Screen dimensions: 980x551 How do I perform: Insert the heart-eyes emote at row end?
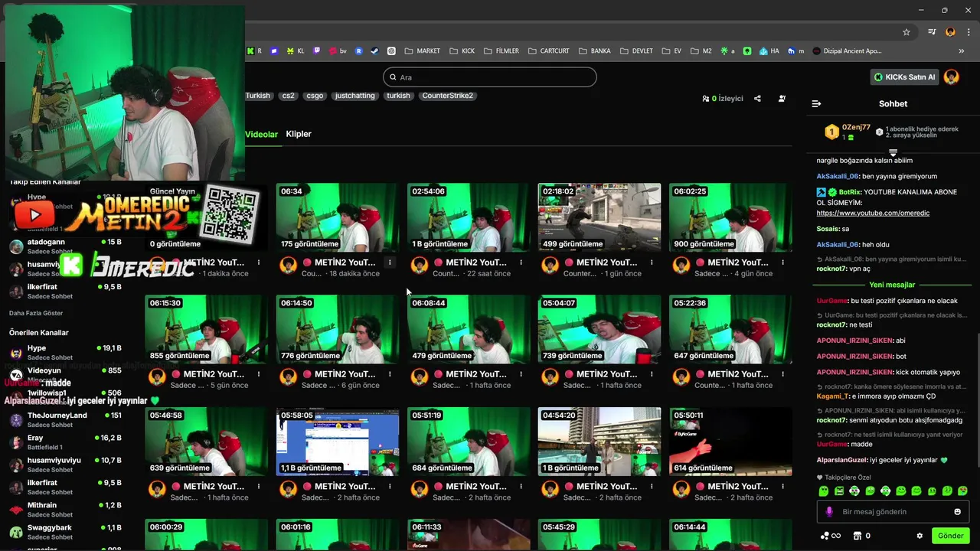pos(962,491)
